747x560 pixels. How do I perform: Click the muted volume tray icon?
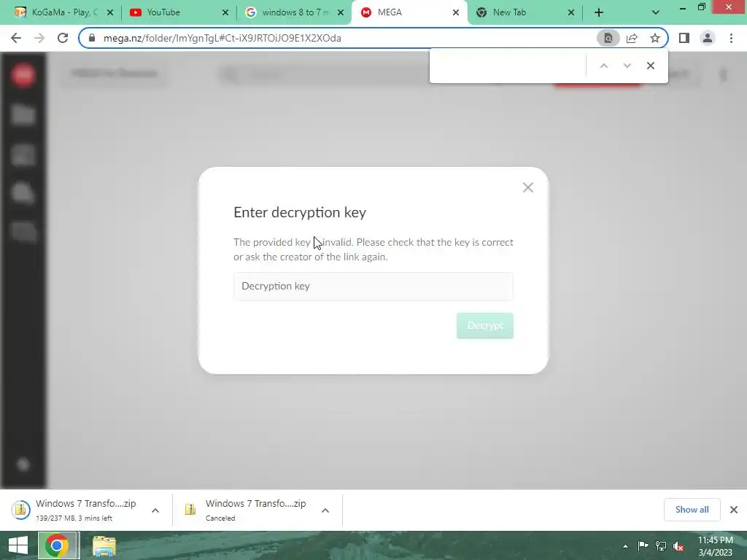tap(678, 545)
